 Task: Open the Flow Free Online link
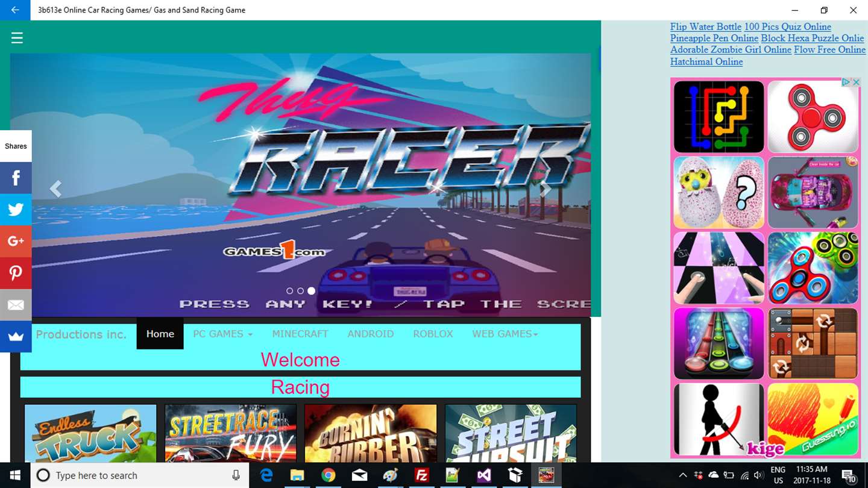click(829, 49)
